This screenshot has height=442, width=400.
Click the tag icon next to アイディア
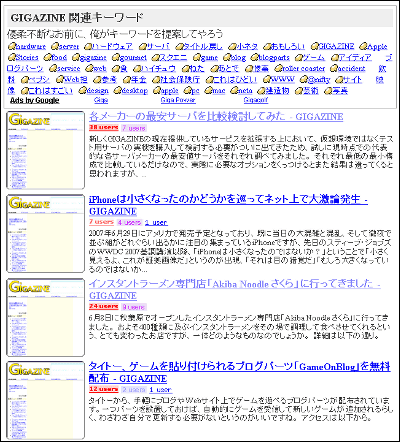coord(335,57)
